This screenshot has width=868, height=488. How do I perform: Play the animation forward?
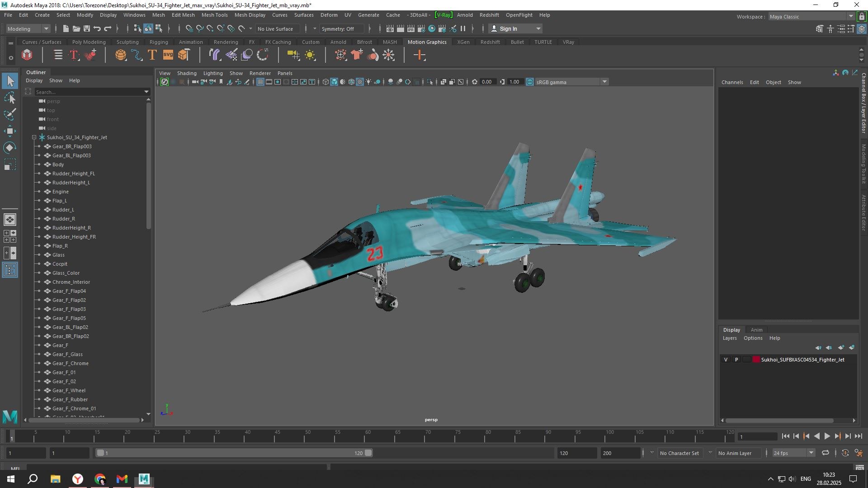coord(827,436)
